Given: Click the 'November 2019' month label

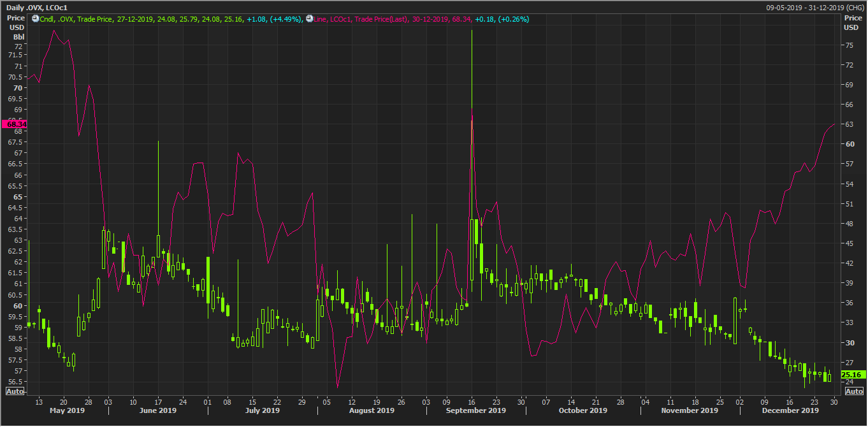Looking at the screenshot, I should pyautogui.click(x=688, y=410).
